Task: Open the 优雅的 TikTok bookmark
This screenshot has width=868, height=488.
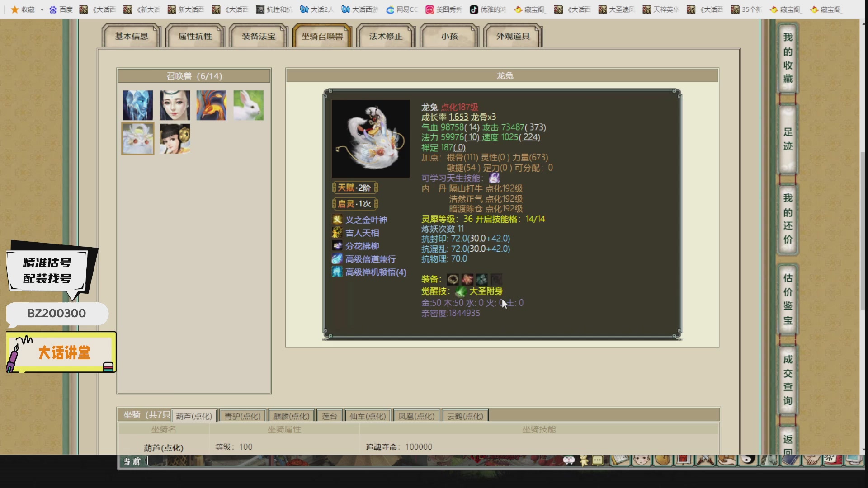Action: click(x=488, y=9)
